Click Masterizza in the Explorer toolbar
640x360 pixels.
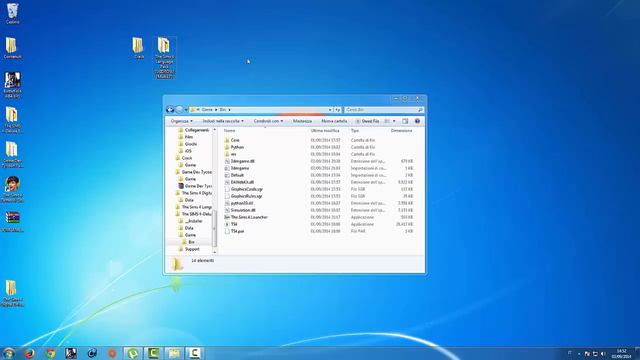click(302, 121)
